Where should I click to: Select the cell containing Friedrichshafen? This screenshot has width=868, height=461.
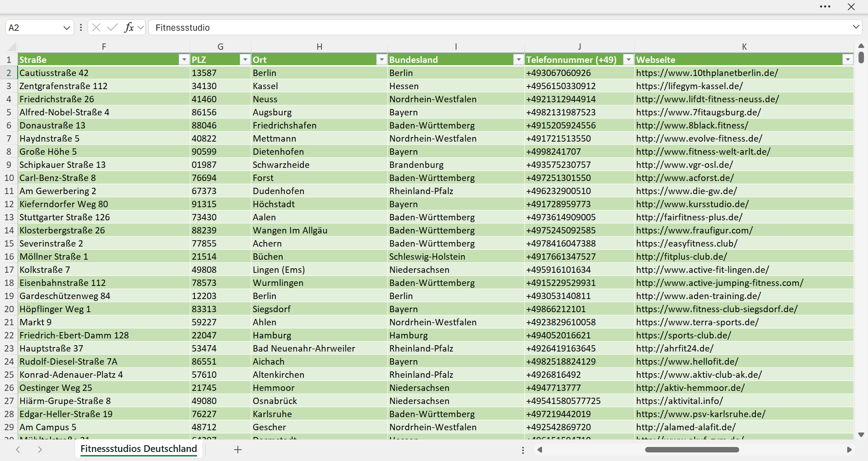319,125
